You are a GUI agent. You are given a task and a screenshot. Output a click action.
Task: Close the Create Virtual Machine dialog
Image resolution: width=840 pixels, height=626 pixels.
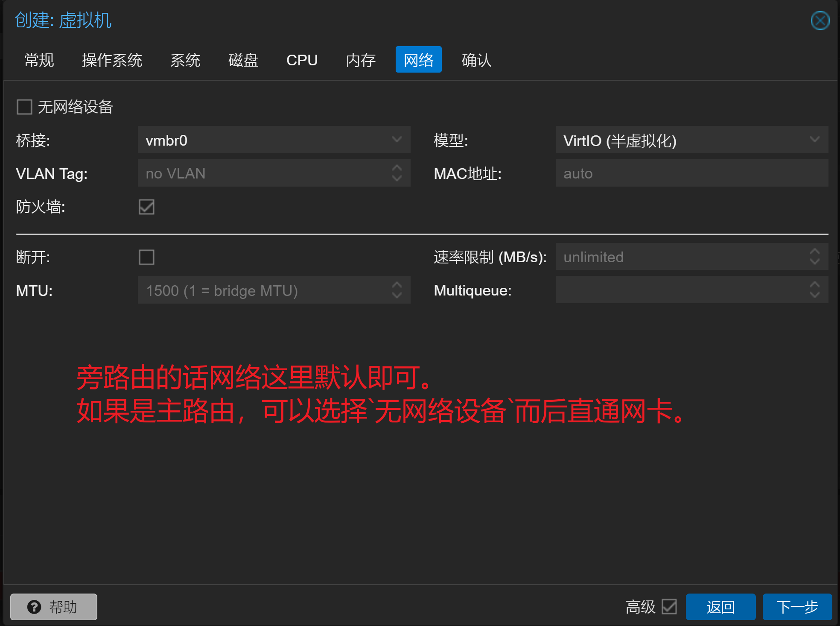tap(820, 20)
